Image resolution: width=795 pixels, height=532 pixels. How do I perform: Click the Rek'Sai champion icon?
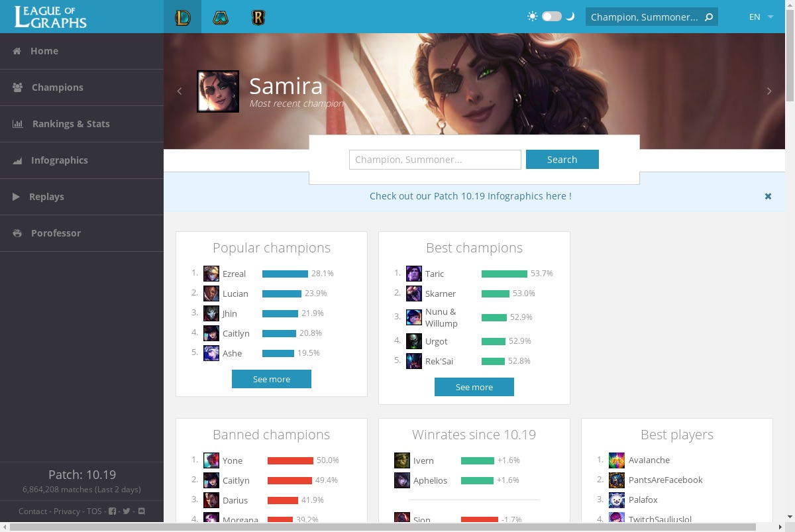(x=414, y=361)
